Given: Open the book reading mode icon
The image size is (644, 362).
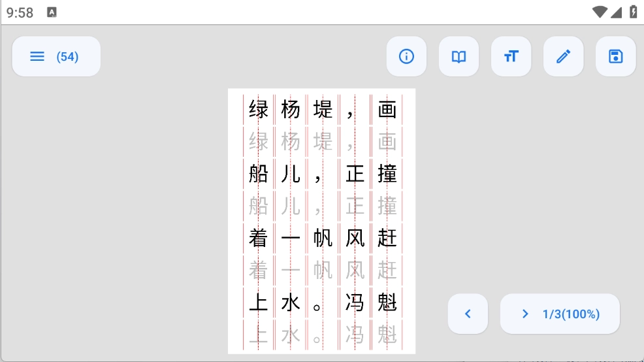Looking at the screenshot, I should tap(459, 56).
